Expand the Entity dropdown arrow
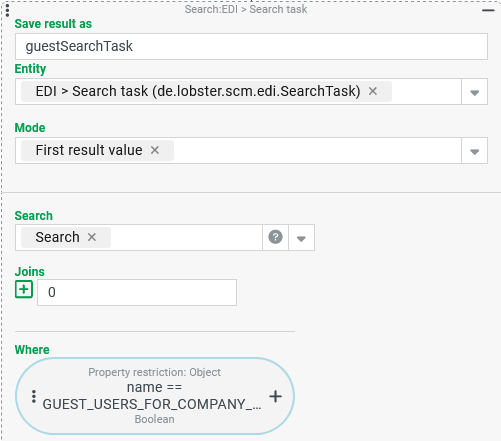The image size is (501, 441). [474, 92]
